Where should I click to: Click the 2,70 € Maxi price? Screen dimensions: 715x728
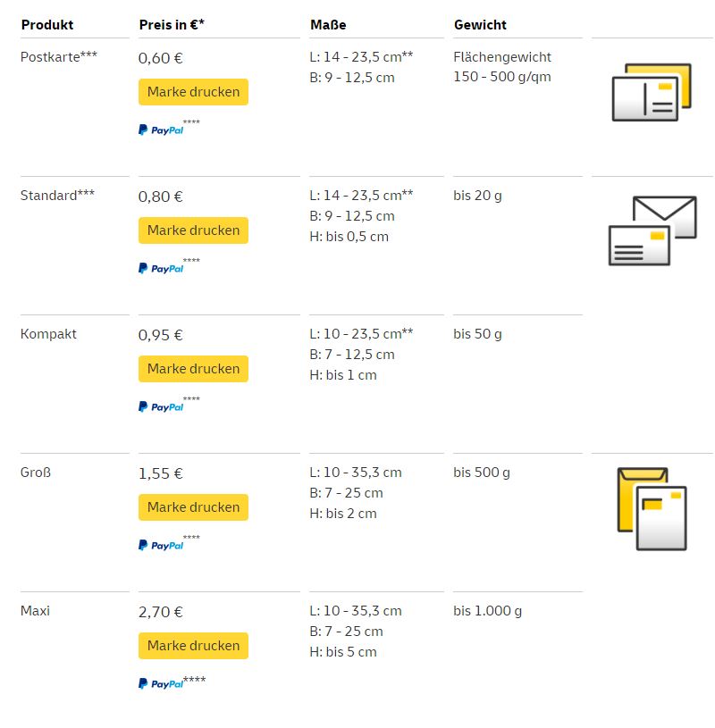(x=161, y=613)
